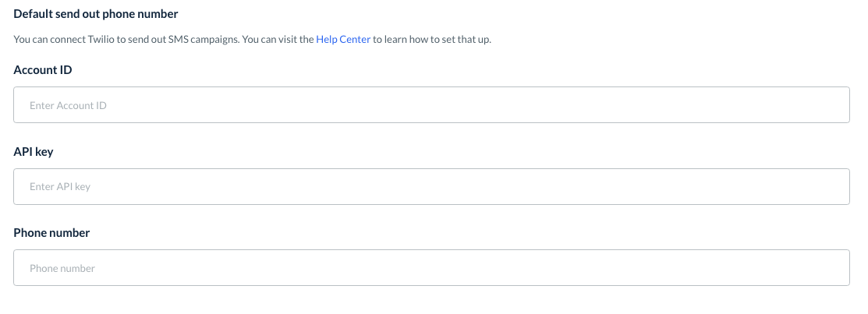
Task: Activate the bottom Phone number text box
Action: click(431, 267)
